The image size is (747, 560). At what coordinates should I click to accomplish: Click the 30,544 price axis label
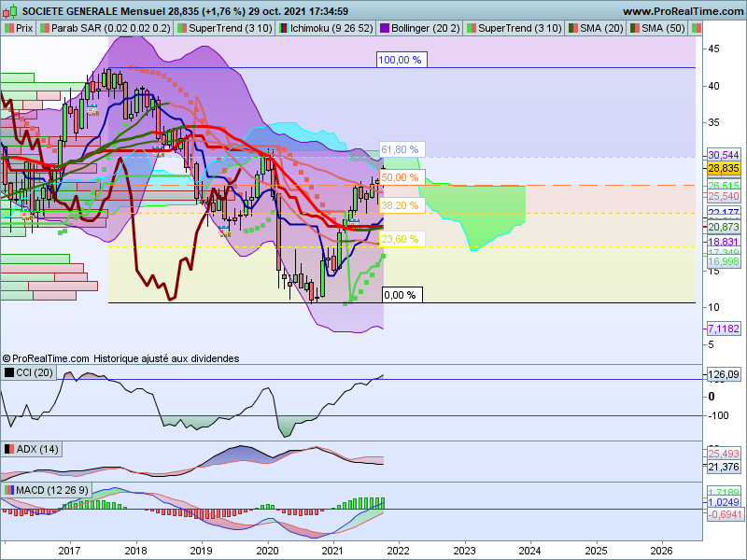(723, 155)
